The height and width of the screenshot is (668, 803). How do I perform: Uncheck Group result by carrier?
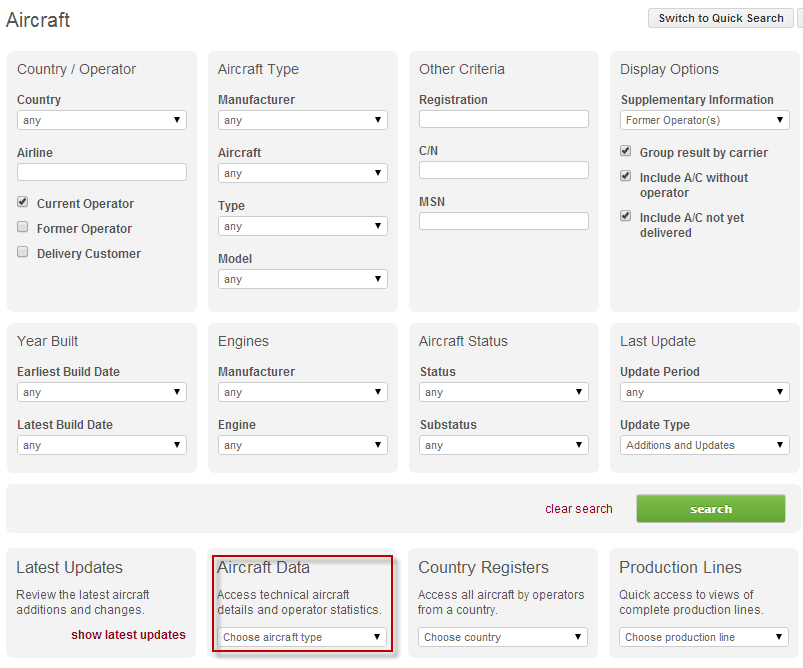point(626,152)
